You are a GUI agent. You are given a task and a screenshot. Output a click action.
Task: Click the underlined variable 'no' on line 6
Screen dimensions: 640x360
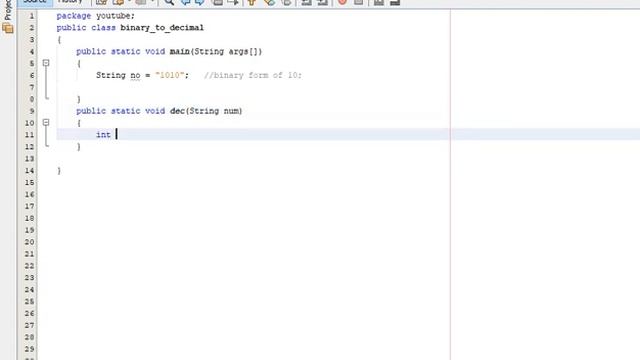point(136,76)
